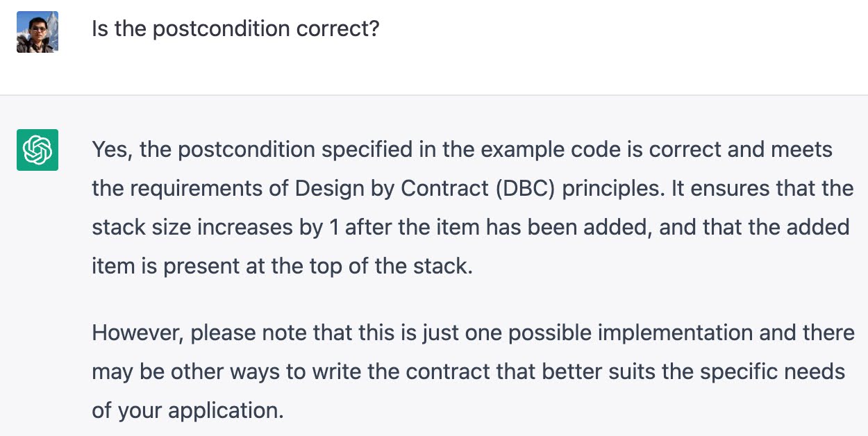The height and width of the screenshot is (436, 868).
Task: Click the user question "Is the postcondition correct?"
Action: (x=235, y=29)
